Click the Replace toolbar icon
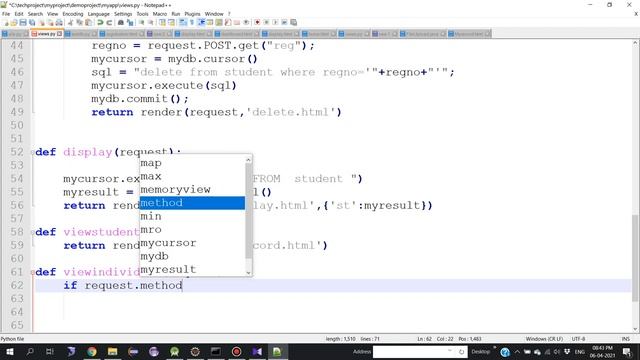The height and width of the screenshot is (360, 640). tap(130, 22)
